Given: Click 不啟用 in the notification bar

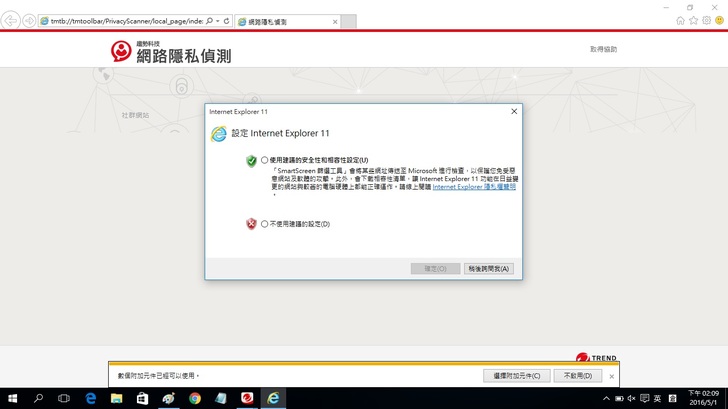Looking at the screenshot, I should pos(578,375).
